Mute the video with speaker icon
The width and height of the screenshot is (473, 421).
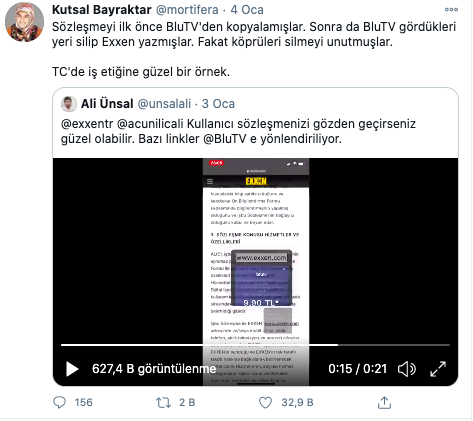(x=407, y=369)
